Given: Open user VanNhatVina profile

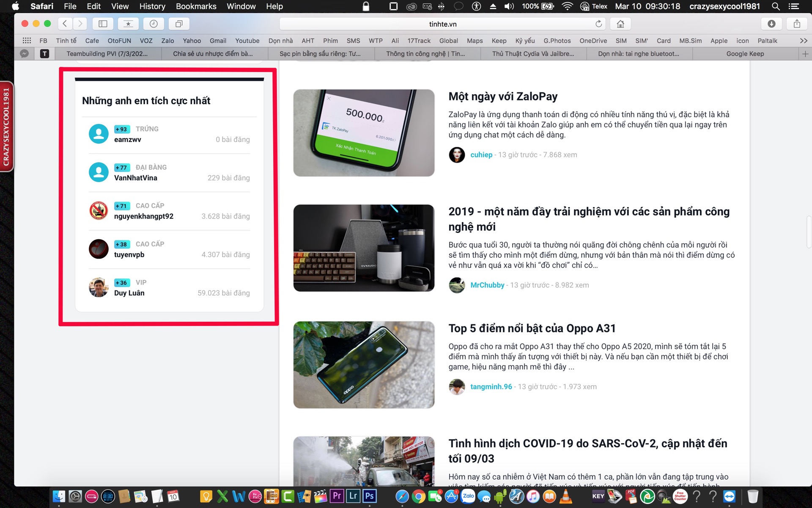Looking at the screenshot, I should point(135,178).
